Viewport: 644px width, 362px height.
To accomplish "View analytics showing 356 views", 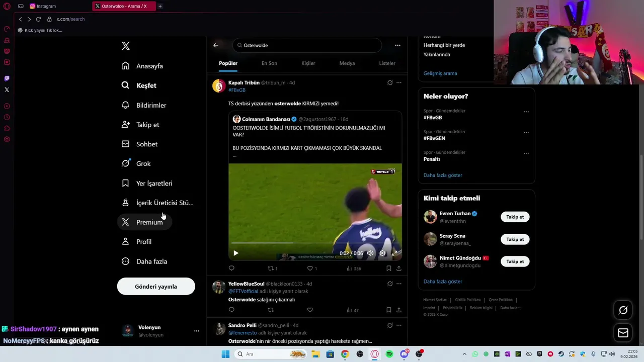I will click(354, 268).
